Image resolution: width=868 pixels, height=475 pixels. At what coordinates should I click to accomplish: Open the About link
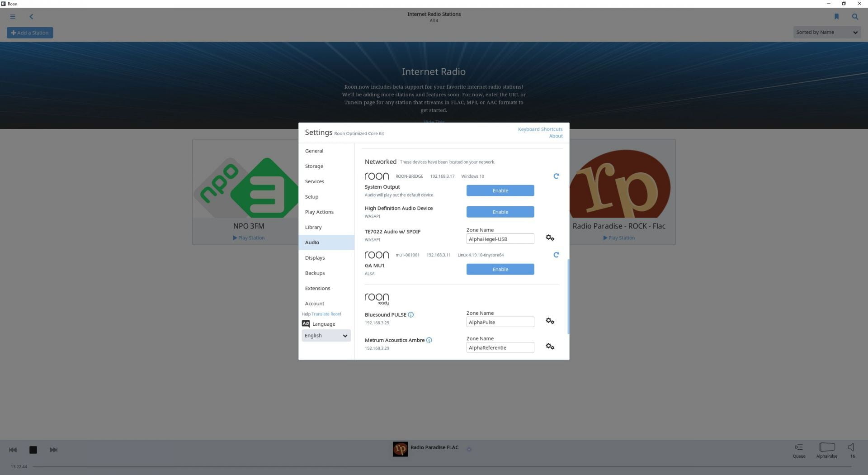click(556, 136)
